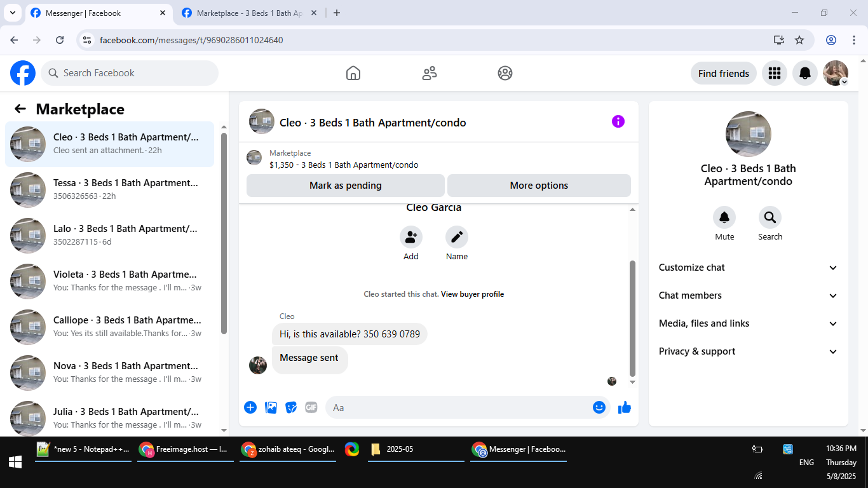Viewport: 868px width, 488px height.
Task: Open the View buyer profile link
Action: pos(472,294)
